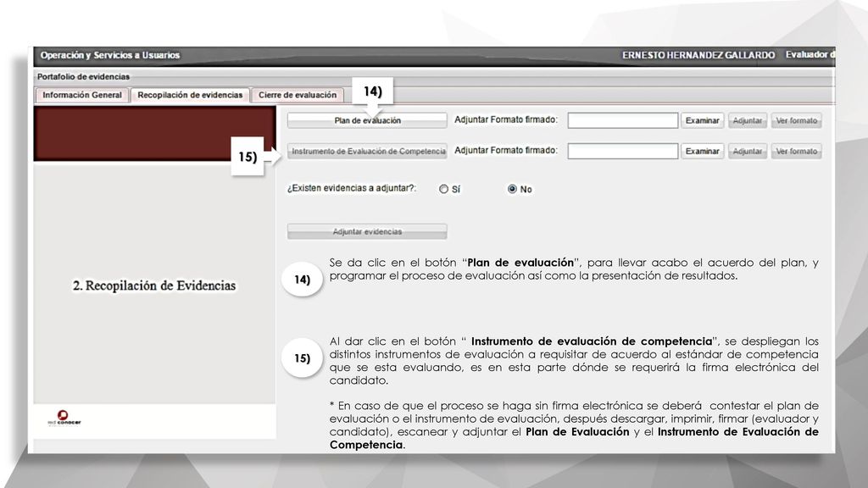868x488 pixels.
Task: Click the Plan de evaluación button
Action: [x=367, y=120]
